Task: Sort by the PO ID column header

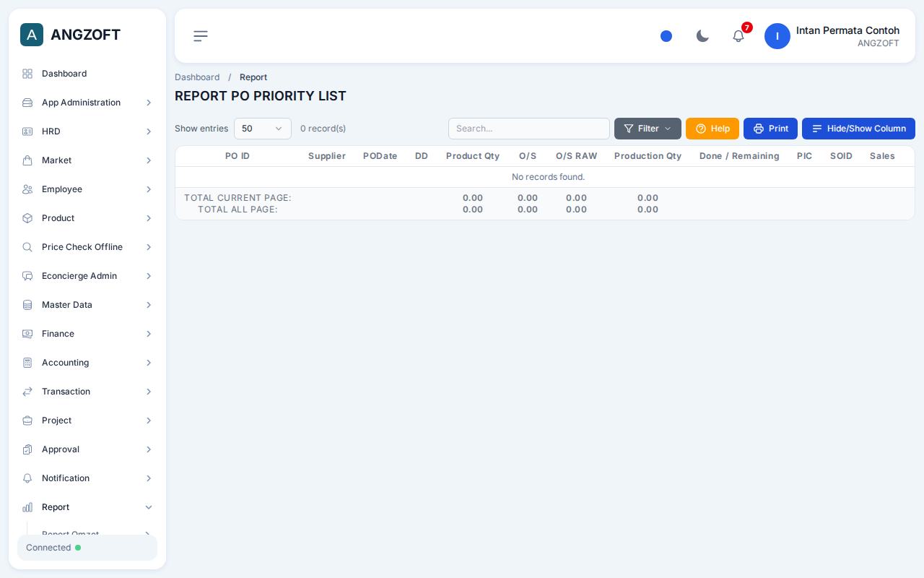Action: pos(237,156)
